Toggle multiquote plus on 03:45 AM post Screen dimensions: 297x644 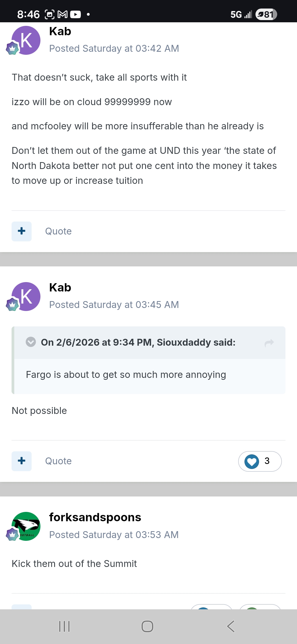click(x=21, y=461)
